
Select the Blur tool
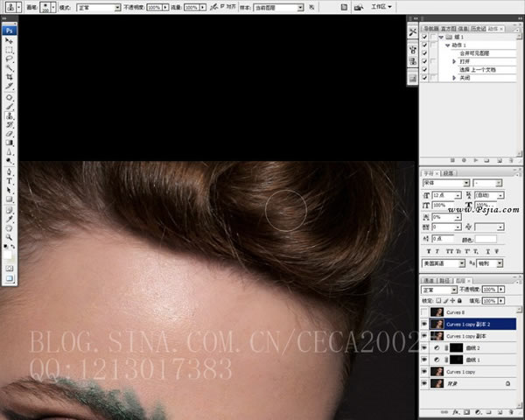tap(9, 151)
